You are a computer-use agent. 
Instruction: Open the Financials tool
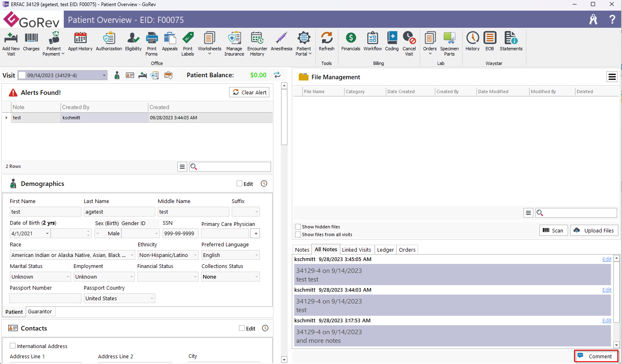(x=351, y=41)
